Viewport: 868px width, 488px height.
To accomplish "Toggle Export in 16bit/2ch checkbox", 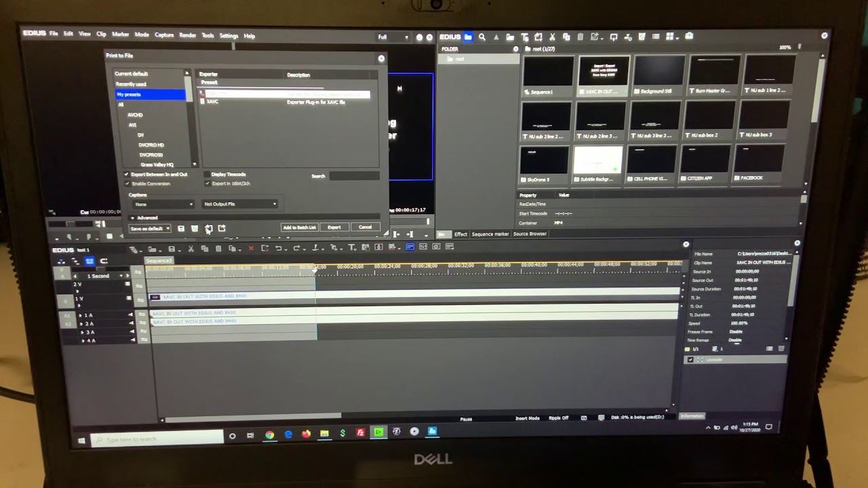I will coord(207,184).
